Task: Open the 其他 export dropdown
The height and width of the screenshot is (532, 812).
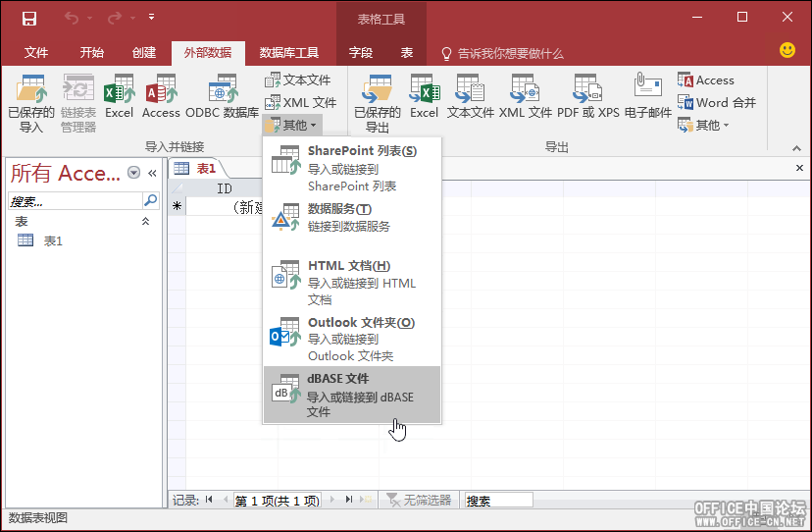Action: 703,125
